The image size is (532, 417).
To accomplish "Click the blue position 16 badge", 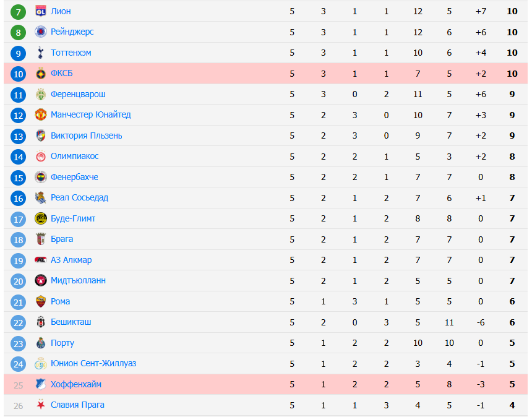I will [x=19, y=198].
